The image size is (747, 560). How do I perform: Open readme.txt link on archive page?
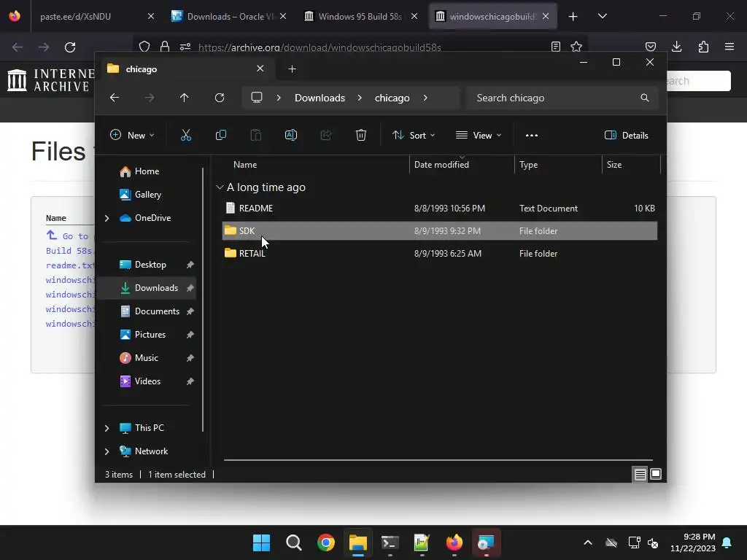[70, 265]
